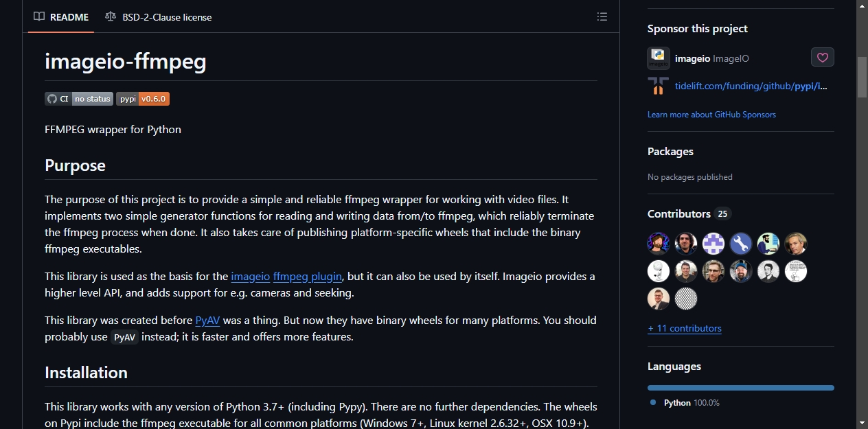Open contributor avatar with bearded cartoon and purple lightning
This screenshot has height=429, width=868.
coord(659,244)
